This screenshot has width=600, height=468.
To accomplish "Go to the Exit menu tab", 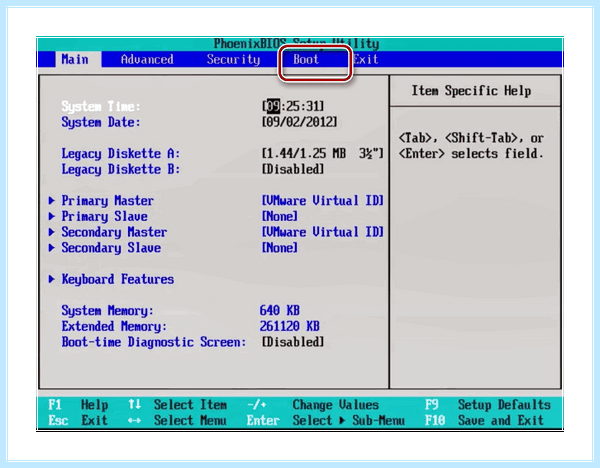I will [365, 59].
